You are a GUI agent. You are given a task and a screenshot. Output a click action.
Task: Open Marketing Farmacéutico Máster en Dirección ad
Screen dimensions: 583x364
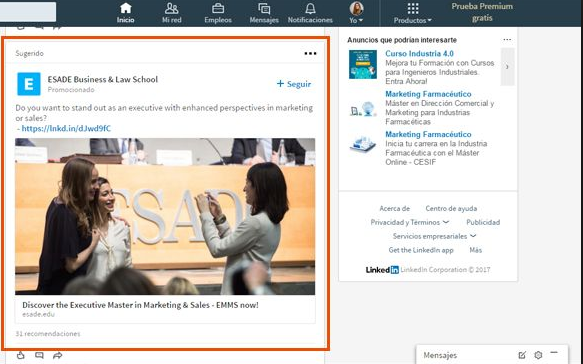(428, 94)
